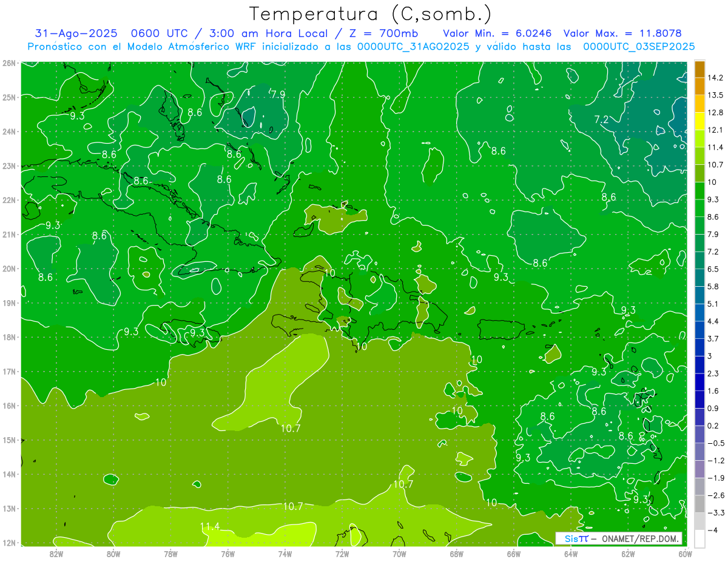Click the '11.4' contour label on map
728x562 pixels.
pyautogui.click(x=210, y=526)
